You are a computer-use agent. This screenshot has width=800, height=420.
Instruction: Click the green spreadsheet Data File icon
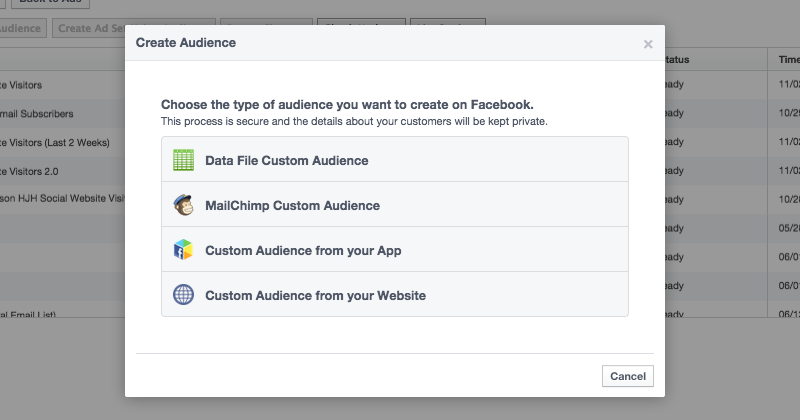tap(183, 160)
